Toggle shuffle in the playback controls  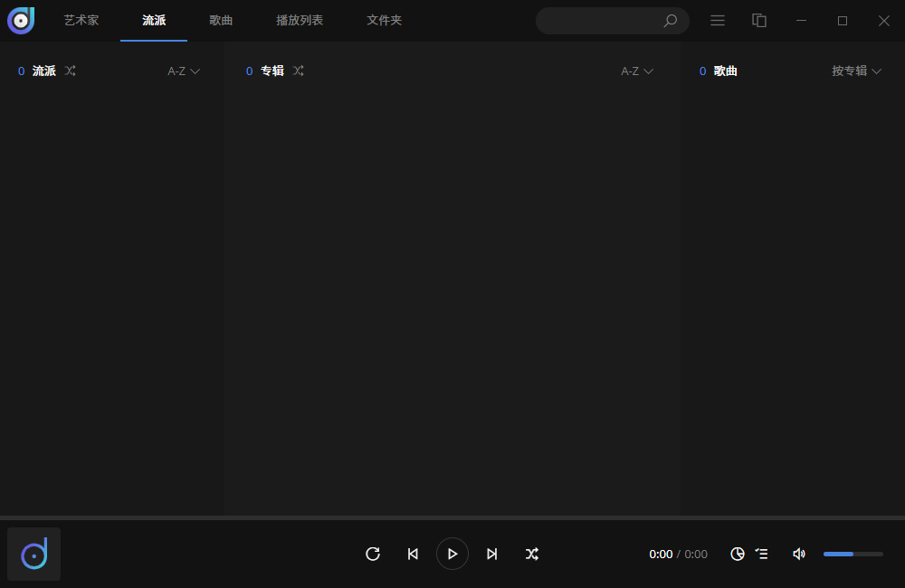(532, 554)
